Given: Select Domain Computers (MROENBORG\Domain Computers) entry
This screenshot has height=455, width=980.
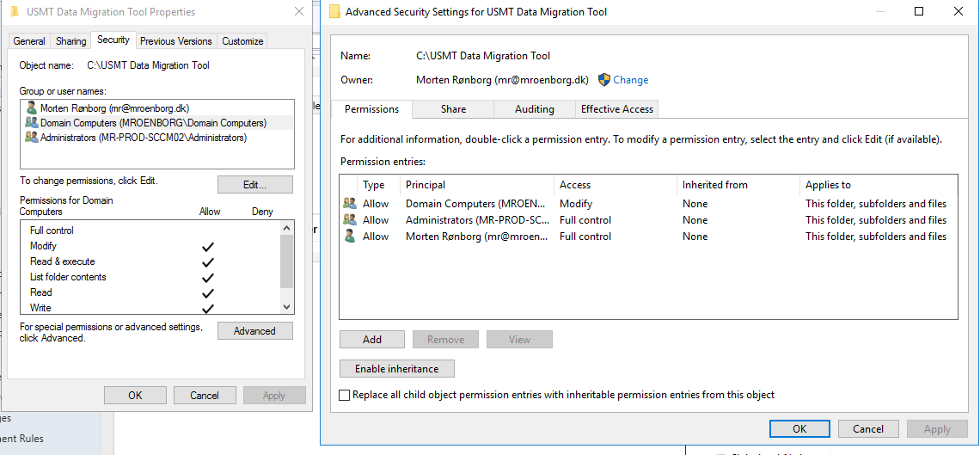Looking at the screenshot, I should [156, 122].
